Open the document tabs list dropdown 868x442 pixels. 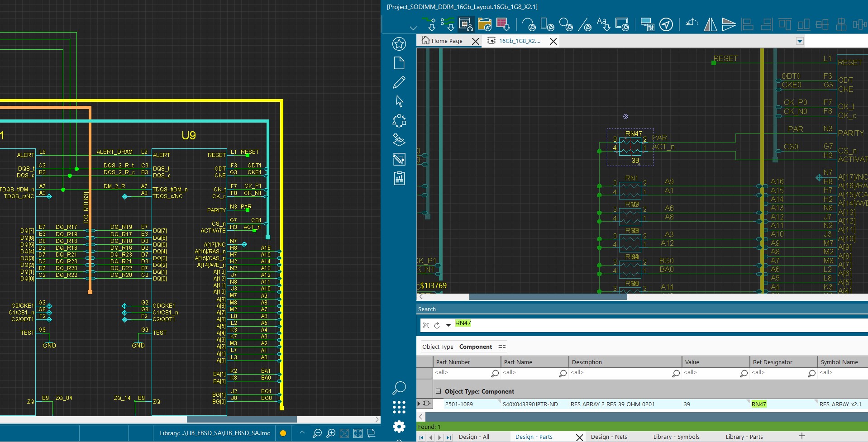(x=800, y=41)
